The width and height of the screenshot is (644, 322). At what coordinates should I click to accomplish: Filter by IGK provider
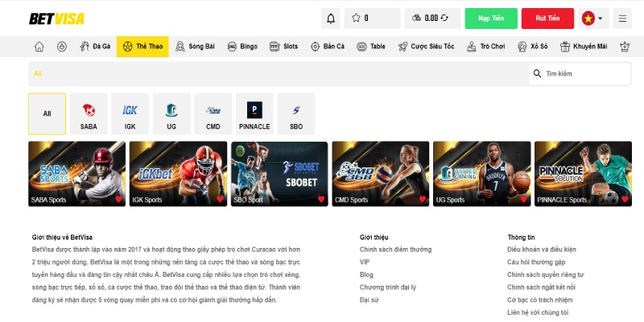[x=130, y=114]
